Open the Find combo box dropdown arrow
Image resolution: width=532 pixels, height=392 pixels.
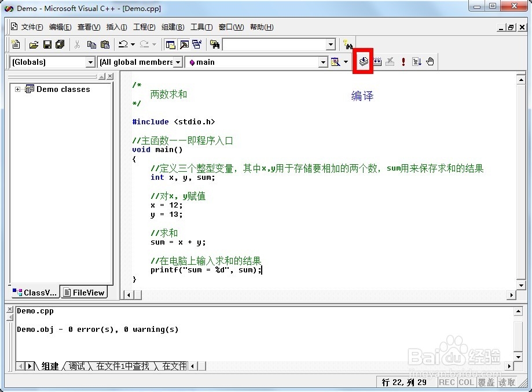pos(331,45)
